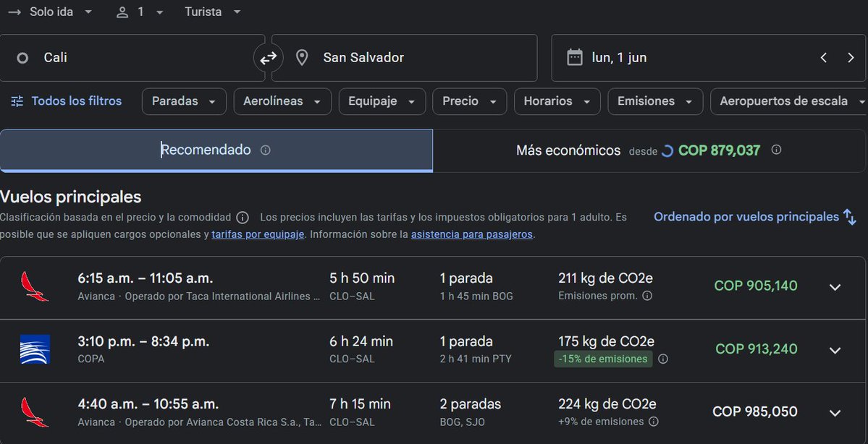
Task: Click '5 h 50 min' duration
Action: point(362,278)
